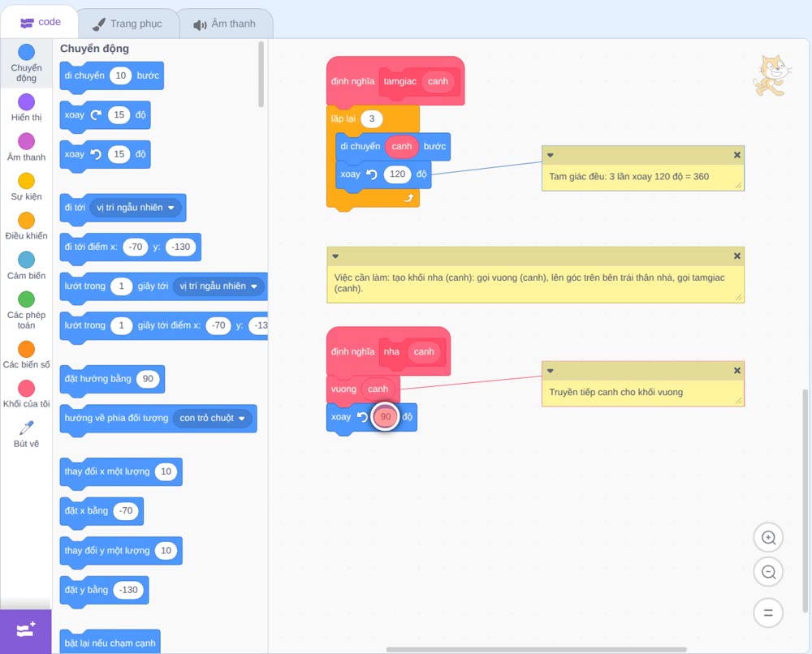Click the lặp lại 3 count field
This screenshot has width=812, height=654.
[371, 119]
